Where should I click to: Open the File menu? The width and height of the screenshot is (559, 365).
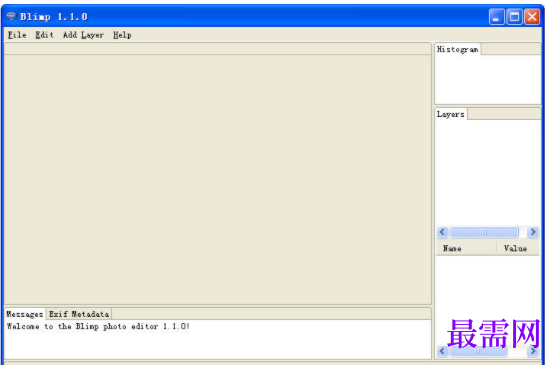coord(17,35)
